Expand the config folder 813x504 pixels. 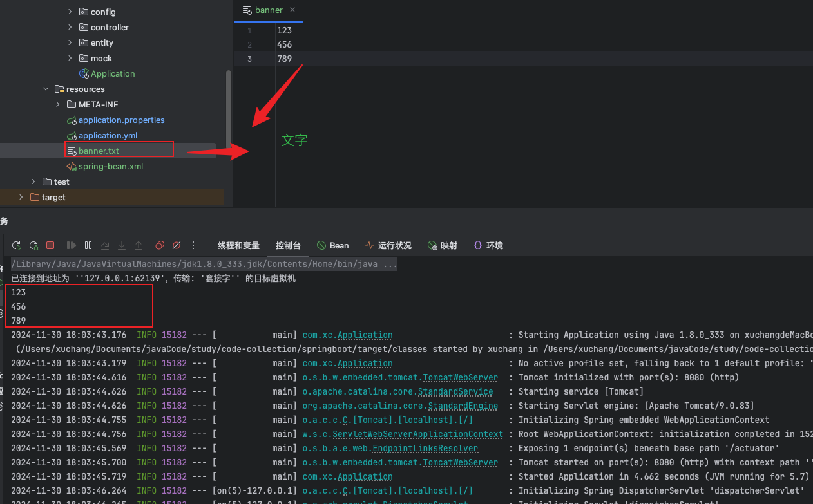(x=70, y=12)
